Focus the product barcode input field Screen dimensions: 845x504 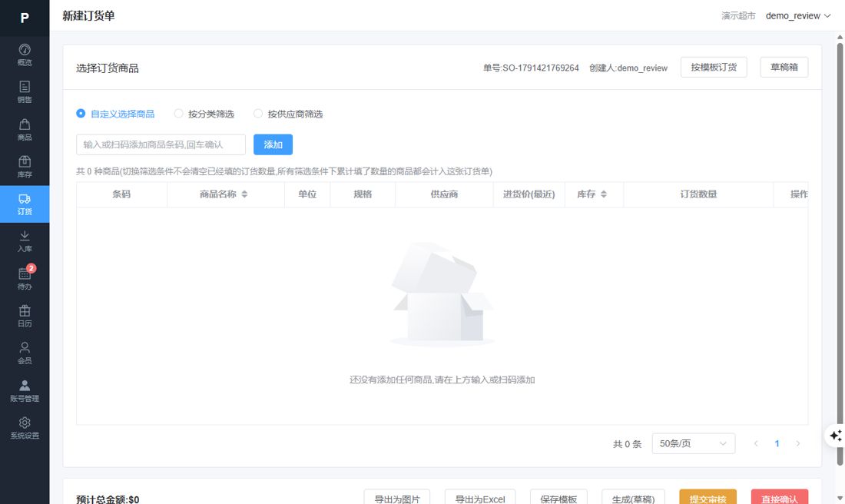coord(161,144)
